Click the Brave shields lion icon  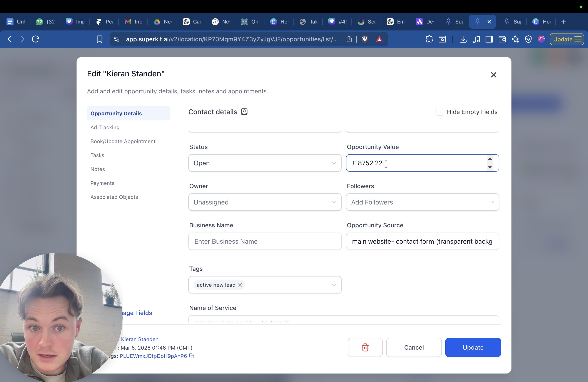(365, 39)
